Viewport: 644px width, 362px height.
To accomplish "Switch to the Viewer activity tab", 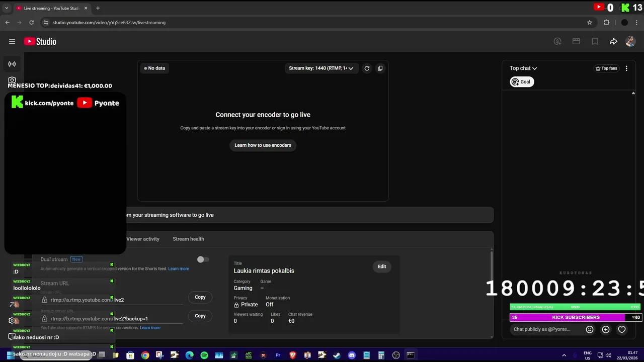I will (x=143, y=239).
